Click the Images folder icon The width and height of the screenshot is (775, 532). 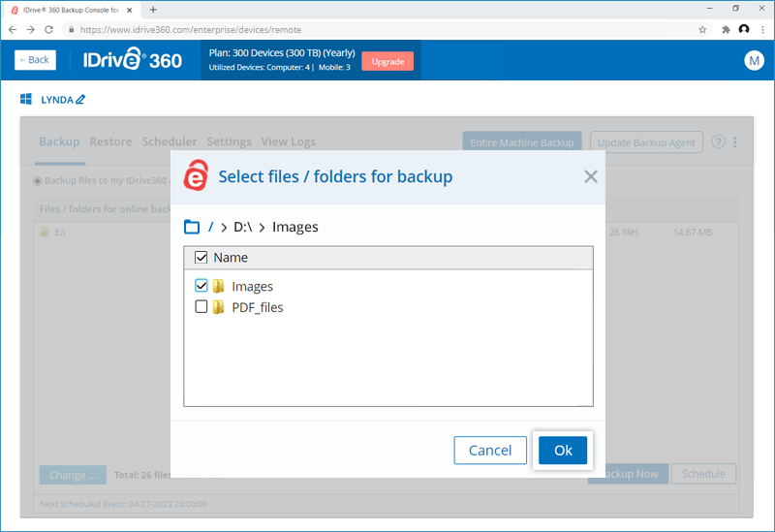click(219, 286)
